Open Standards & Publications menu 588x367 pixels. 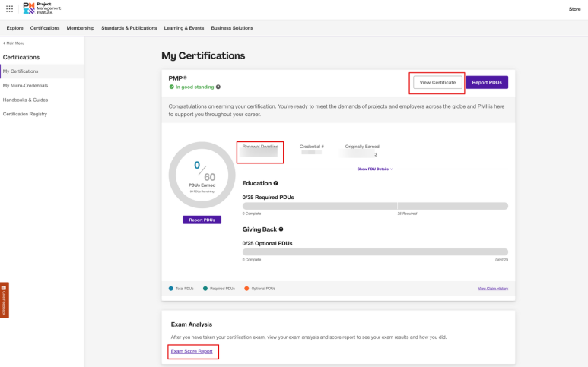coord(129,28)
